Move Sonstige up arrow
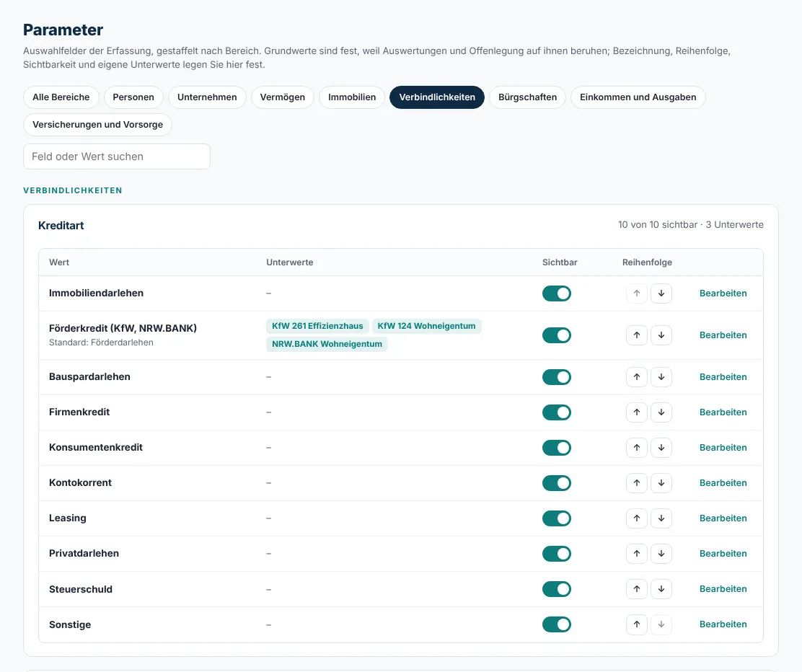The image size is (802, 672). (x=637, y=624)
